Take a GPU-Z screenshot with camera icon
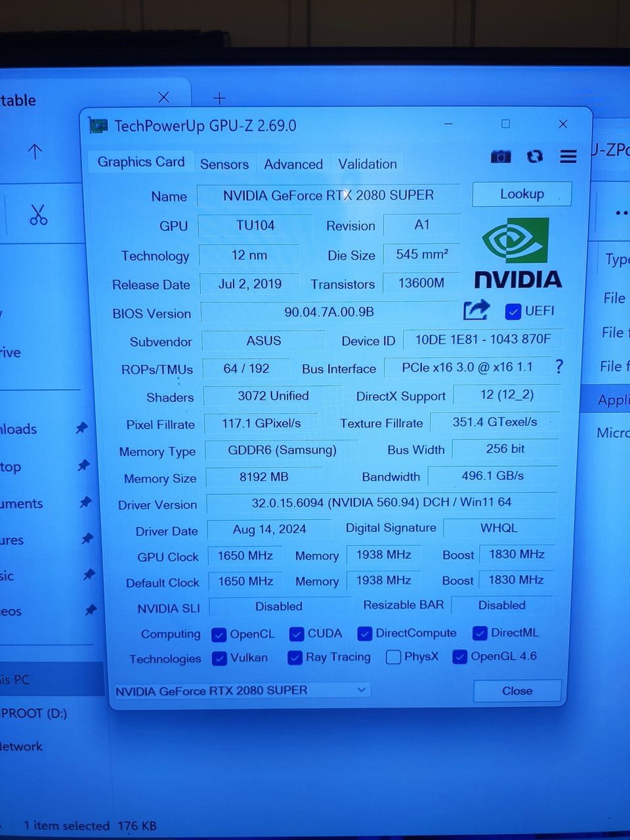 click(501, 156)
